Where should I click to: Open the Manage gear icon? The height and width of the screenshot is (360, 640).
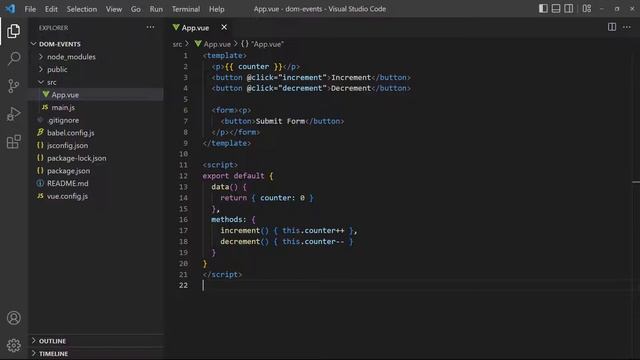tap(13, 345)
